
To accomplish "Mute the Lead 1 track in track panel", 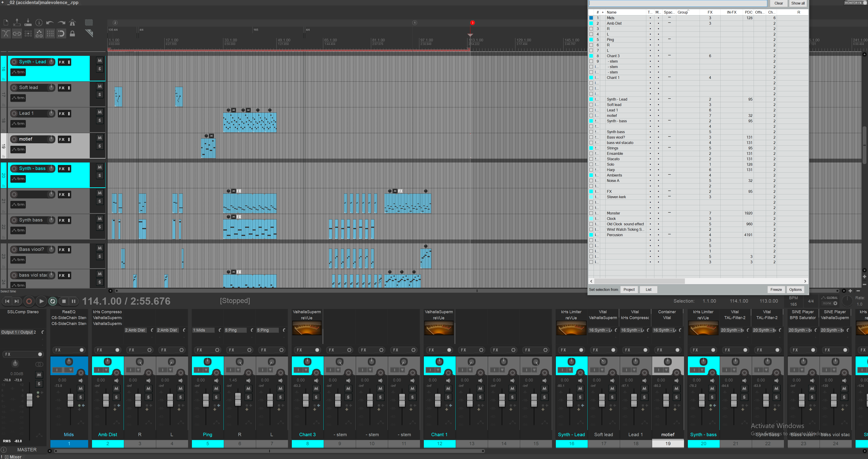I will (x=100, y=112).
